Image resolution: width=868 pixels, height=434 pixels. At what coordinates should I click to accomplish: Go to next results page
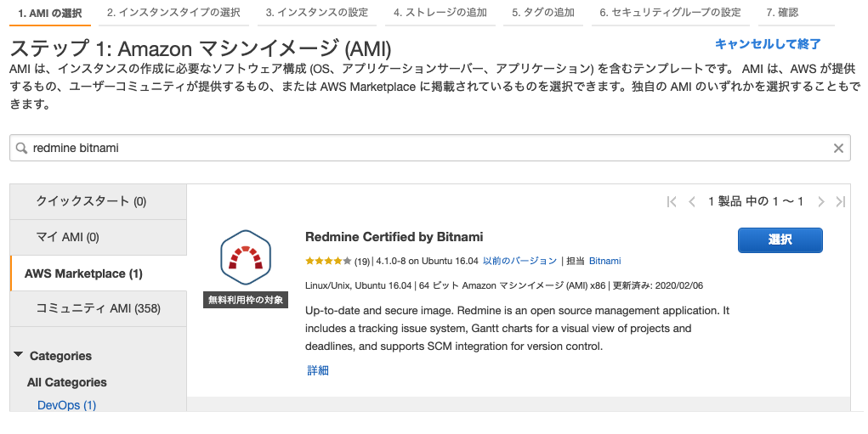pos(821,201)
